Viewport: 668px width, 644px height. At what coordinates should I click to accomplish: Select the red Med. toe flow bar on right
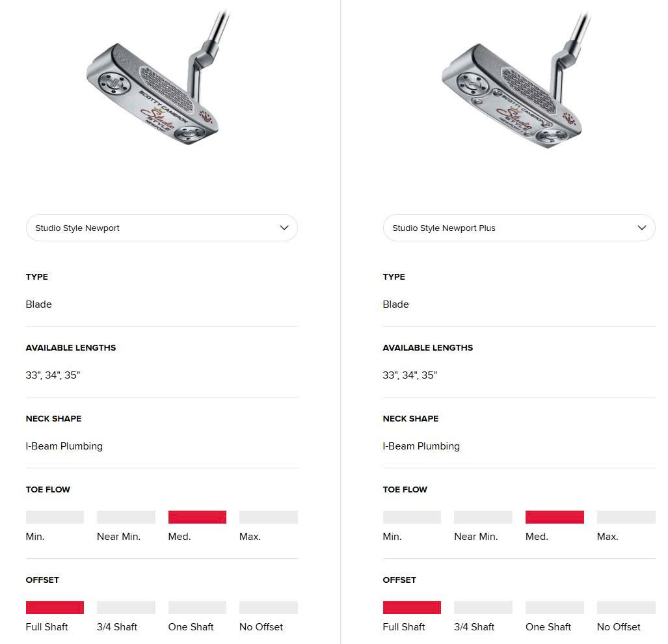554,517
